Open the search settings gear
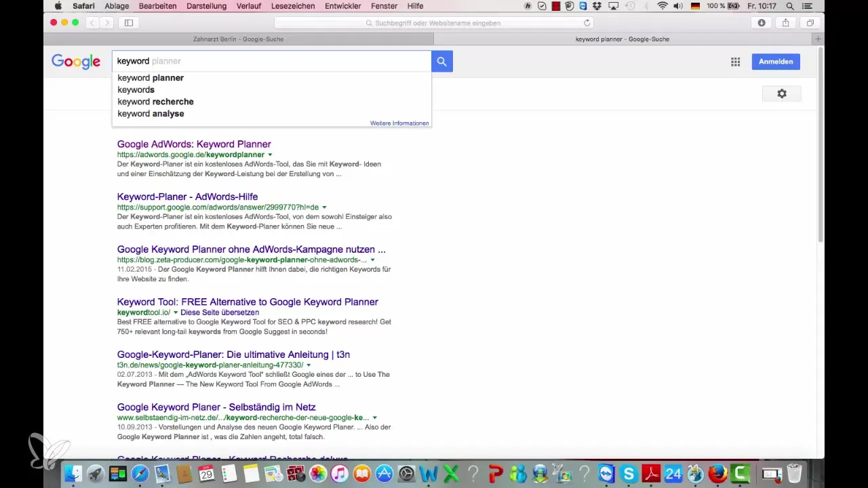Viewport: 868px width, 488px height. (x=782, y=94)
